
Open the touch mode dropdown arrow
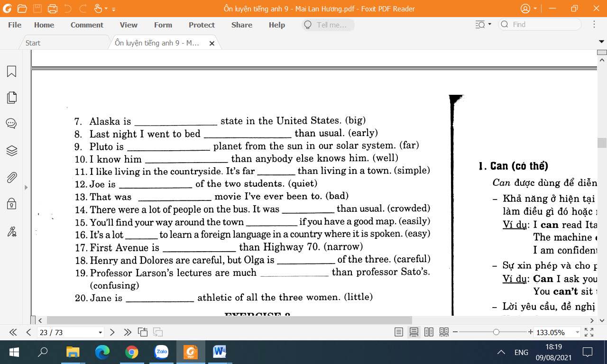[106, 9]
